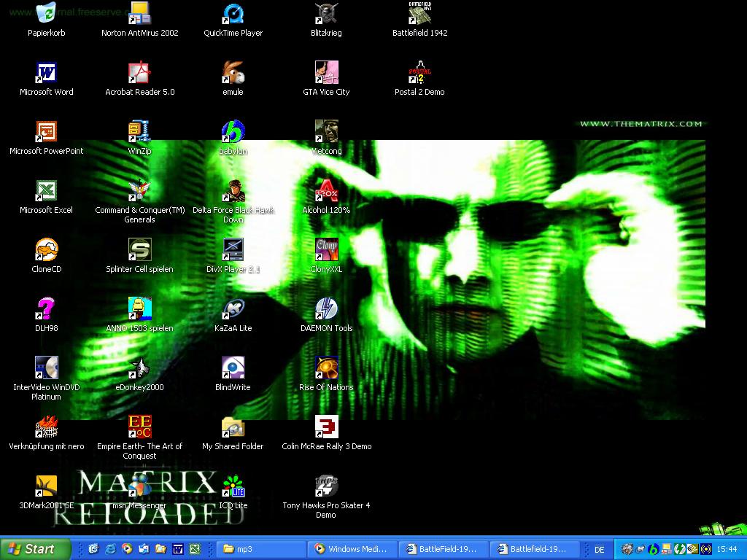Click the Battlefield 1942 desktop icon
This screenshot has width=747, height=560.
tap(419, 13)
